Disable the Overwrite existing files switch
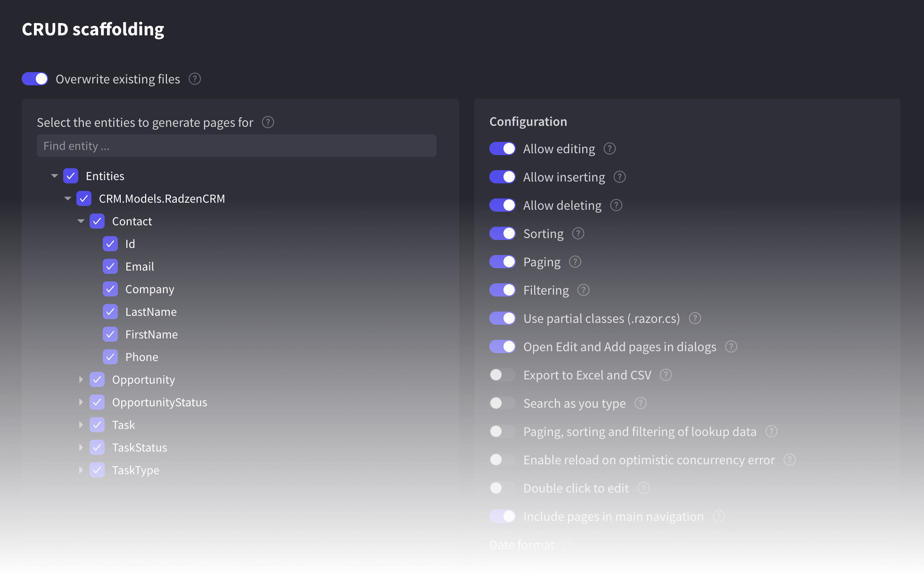Image resolution: width=924 pixels, height=576 pixels. (35, 79)
